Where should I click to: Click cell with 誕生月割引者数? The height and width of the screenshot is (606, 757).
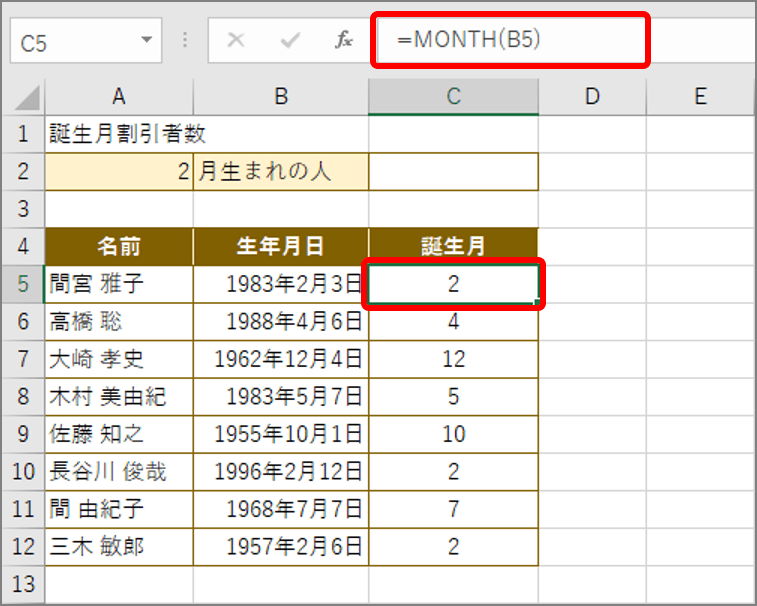click(119, 134)
